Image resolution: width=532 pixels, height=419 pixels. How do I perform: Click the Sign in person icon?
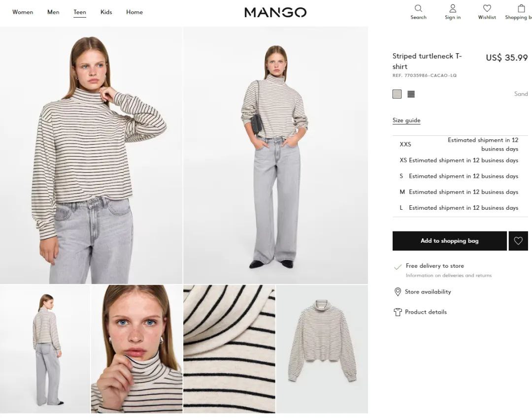coord(453,8)
